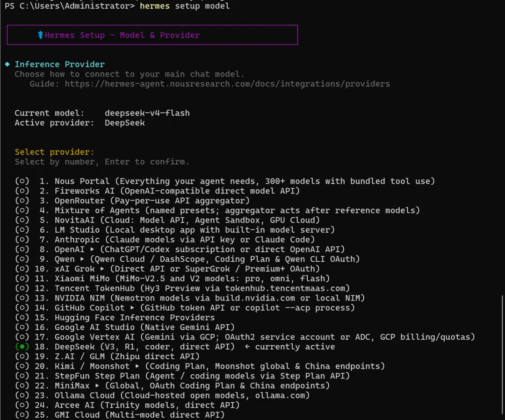Expand the xAI Grok submenu arrow
505x420 pixels.
coord(102,269)
